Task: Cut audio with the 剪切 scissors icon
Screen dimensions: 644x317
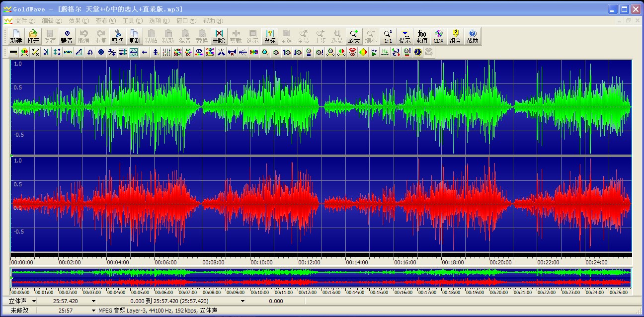Action: click(x=117, y=36)
